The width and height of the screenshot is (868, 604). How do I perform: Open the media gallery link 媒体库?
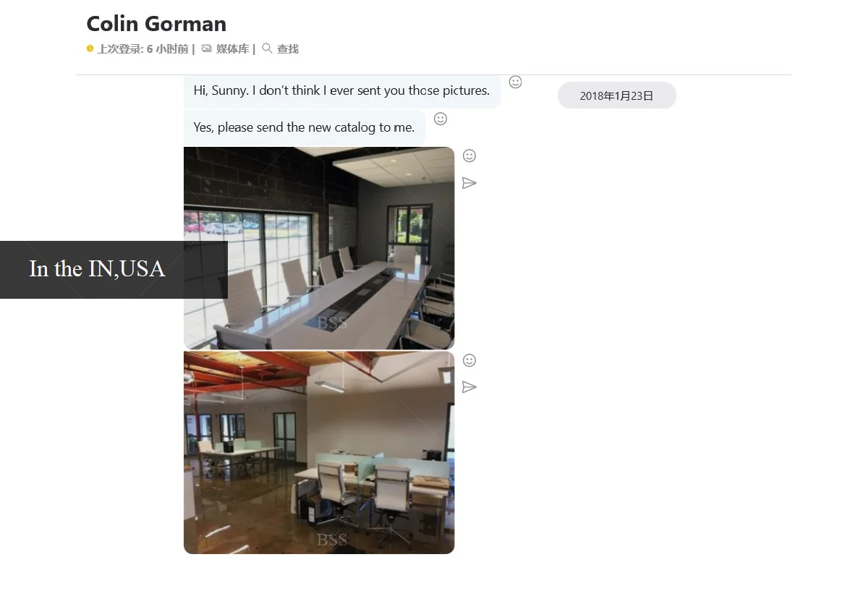[x=232, y=48]
